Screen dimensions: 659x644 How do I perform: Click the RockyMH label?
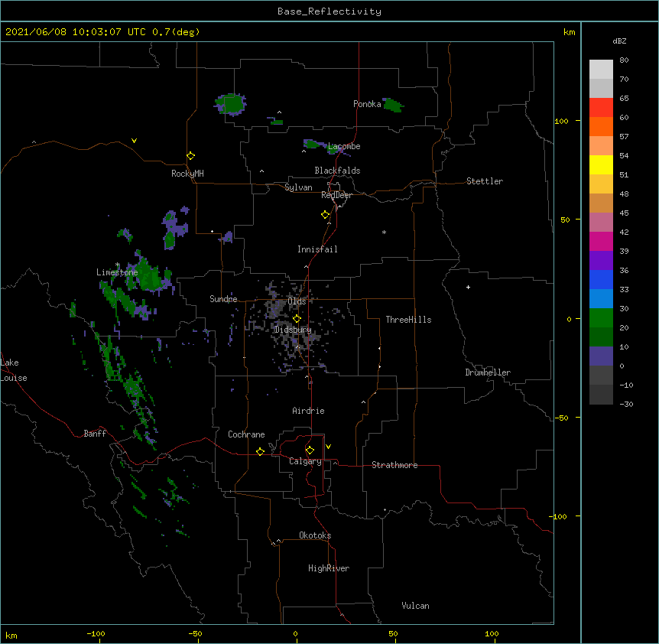pyautogui.click(x=187, y=174)
